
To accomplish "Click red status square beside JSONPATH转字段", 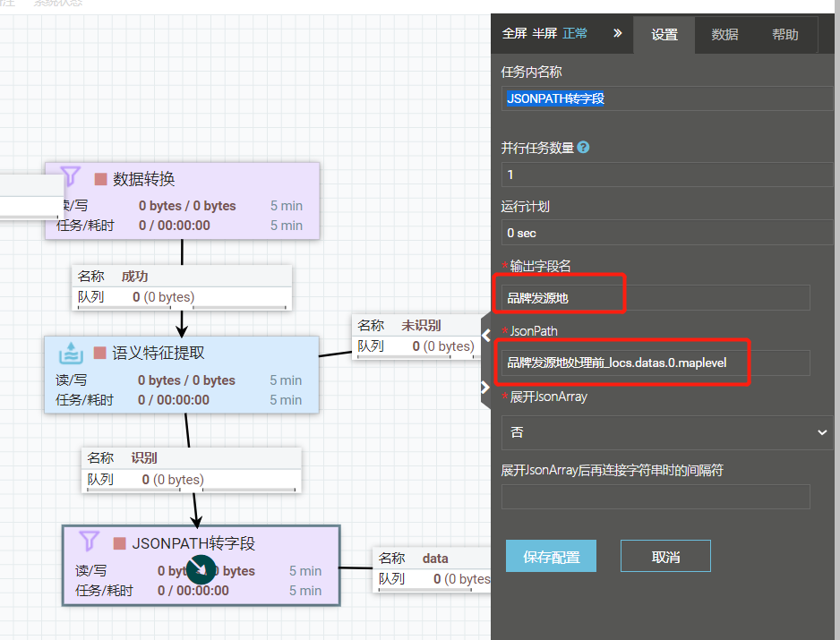I will tap(120, 543).
